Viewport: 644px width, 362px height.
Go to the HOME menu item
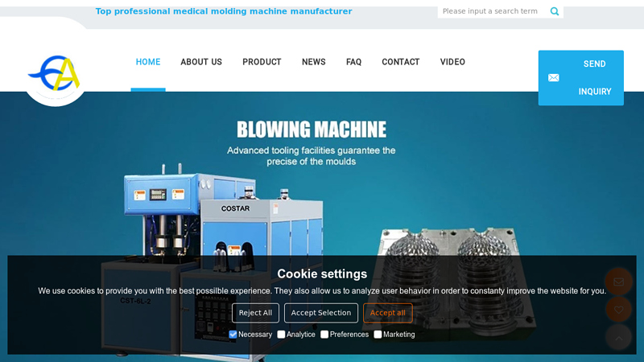[148, 62]
